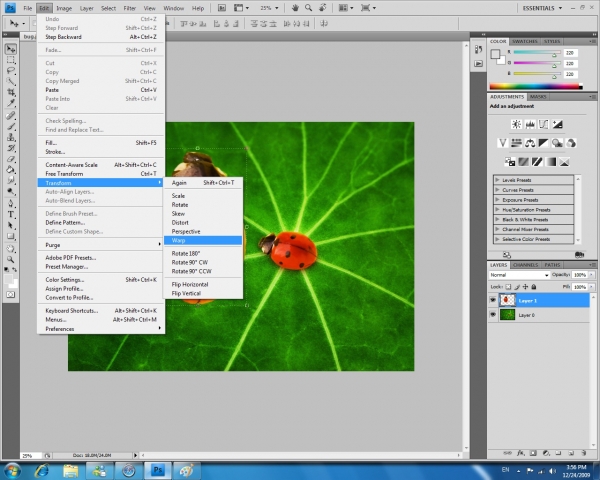Select the Pen tool
The height and width of the screenshot is (480, 600).
11,203
